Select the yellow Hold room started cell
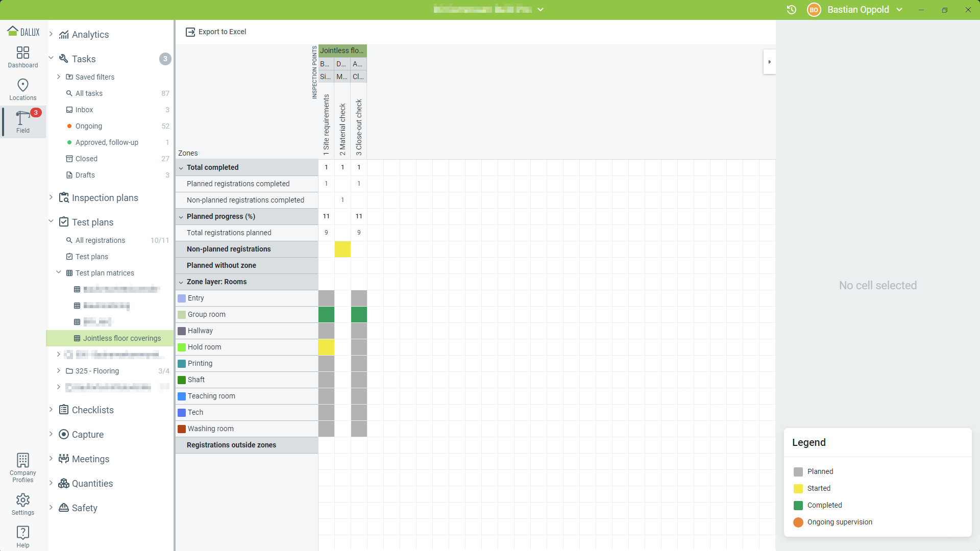This screenshot has width=980, height=551. (326, 347)
